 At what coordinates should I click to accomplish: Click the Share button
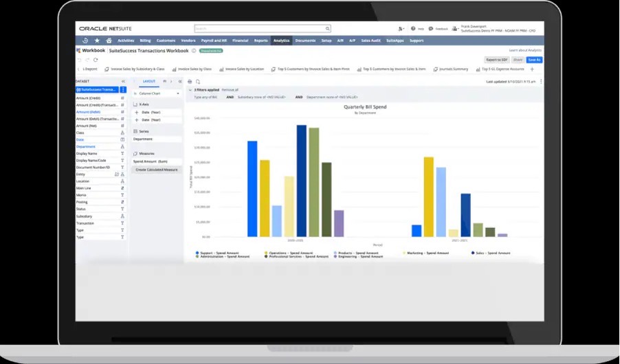518,60
